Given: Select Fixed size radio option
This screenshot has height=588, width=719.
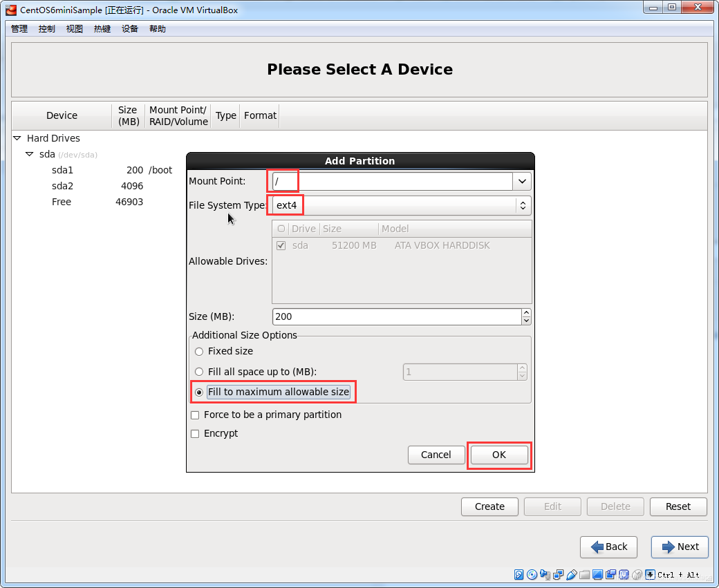Looking at the screenshot, I should pyautogui.click(x=199, y=352).
